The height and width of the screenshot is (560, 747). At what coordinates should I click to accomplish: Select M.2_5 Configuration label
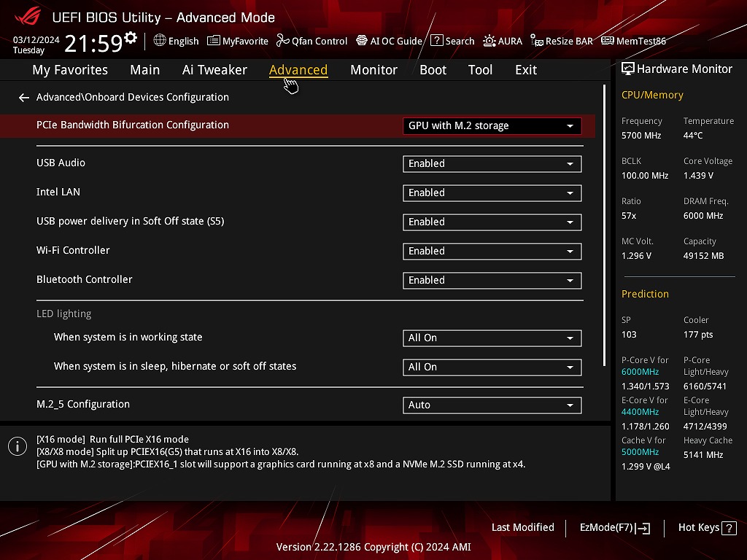[83, 404]
